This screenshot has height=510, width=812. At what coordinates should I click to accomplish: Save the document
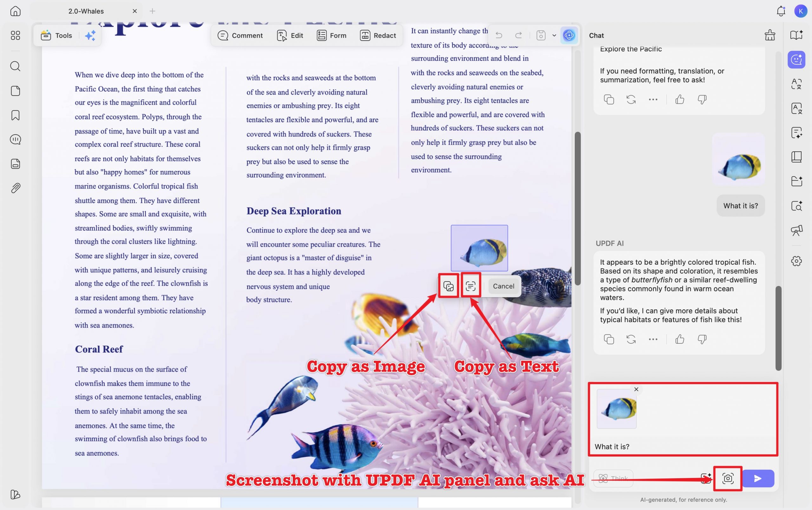click(x=541, y=35)
